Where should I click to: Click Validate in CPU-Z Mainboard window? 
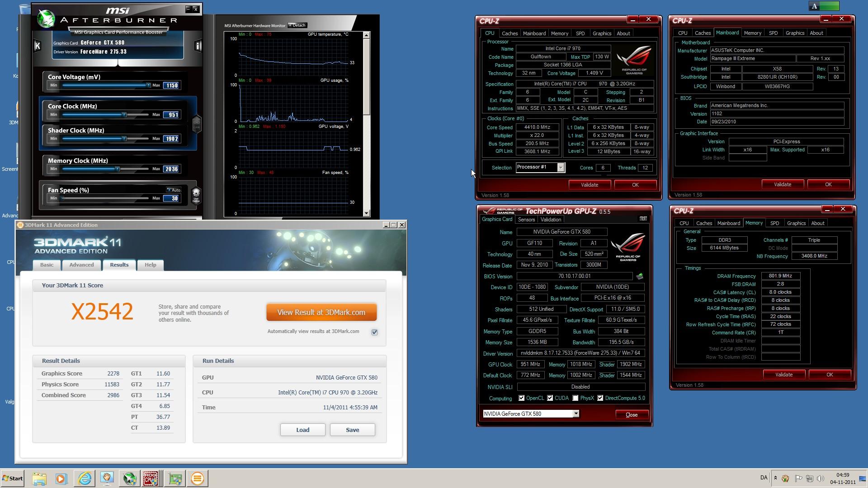pos(782,184)
